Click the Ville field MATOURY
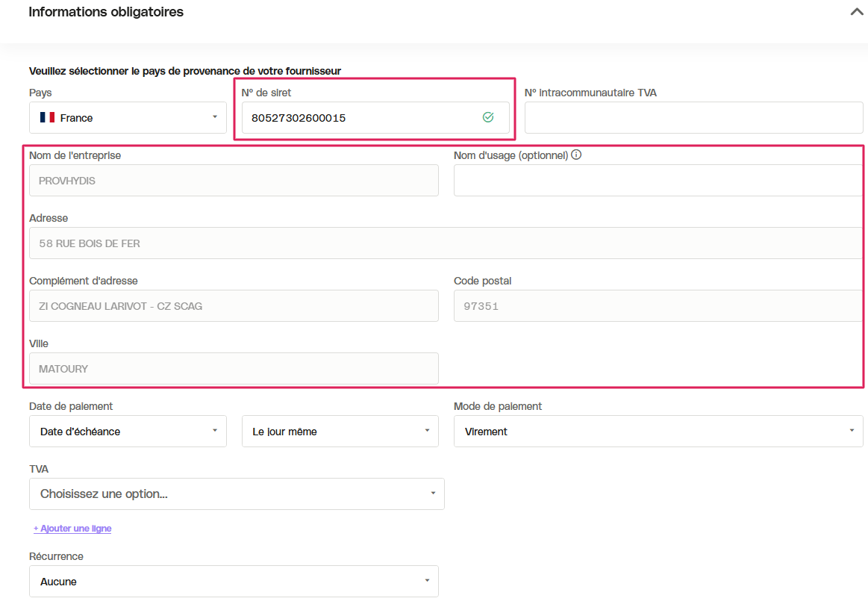 pos(234,369)
